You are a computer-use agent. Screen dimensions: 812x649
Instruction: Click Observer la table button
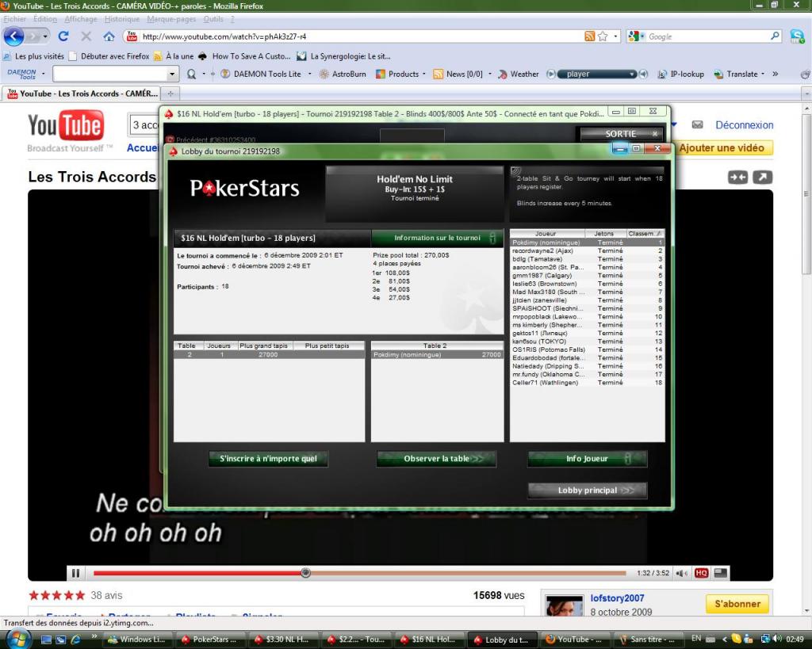(x=437, y=459)
